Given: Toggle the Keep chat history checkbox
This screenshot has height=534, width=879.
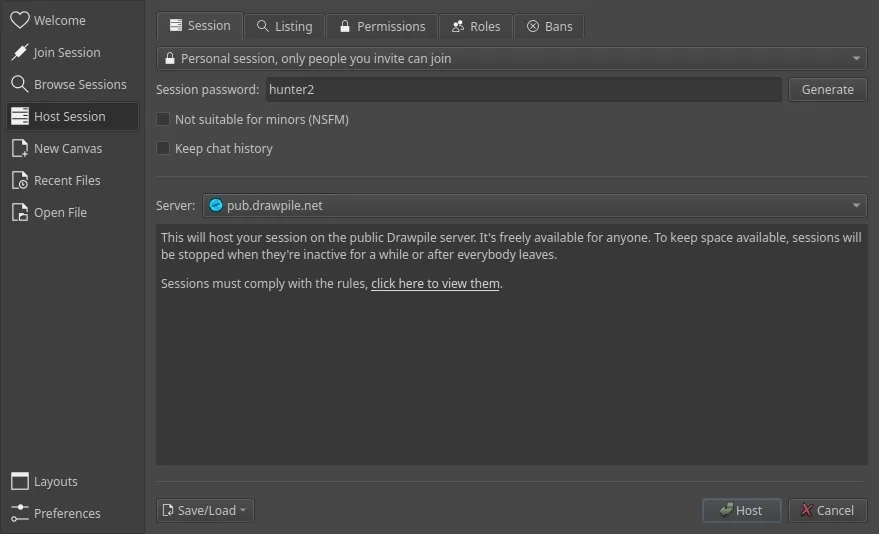Looking at the screenshot, I should click(163, 148).
